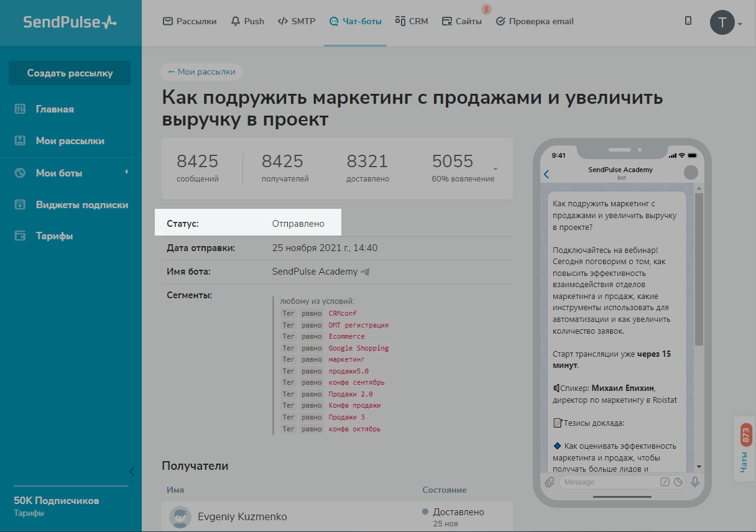This screenshot has height=532, width=756.
Task: Go to the Push section
Action: (247, 21)
